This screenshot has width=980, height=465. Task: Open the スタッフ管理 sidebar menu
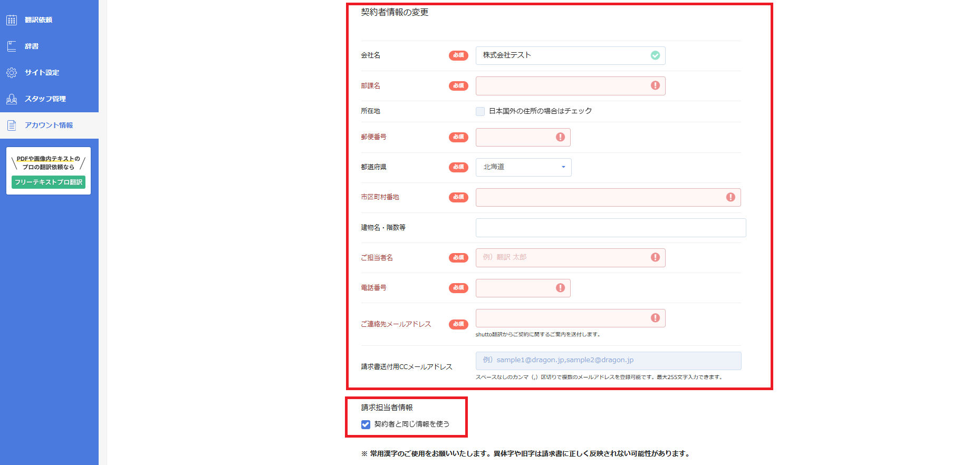49,99
